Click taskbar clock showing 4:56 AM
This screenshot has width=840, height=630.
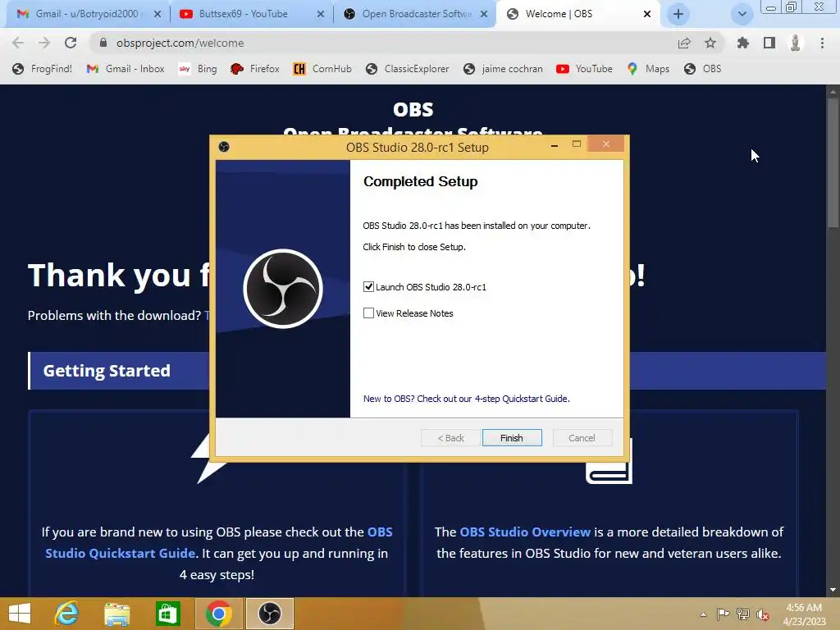(804, 614)
